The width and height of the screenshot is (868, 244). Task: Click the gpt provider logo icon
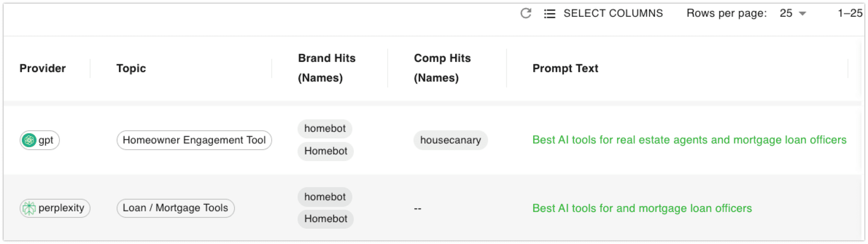pos(29,140)
